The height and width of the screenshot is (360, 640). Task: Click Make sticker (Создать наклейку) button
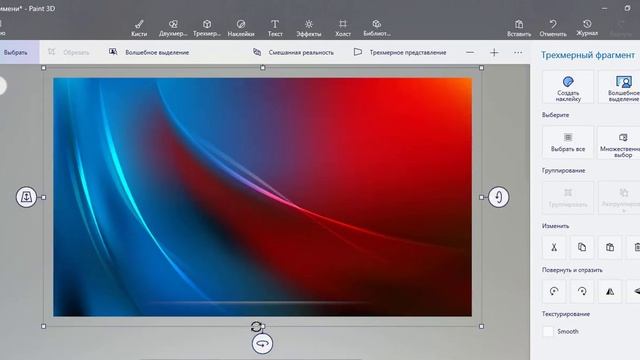568,87
